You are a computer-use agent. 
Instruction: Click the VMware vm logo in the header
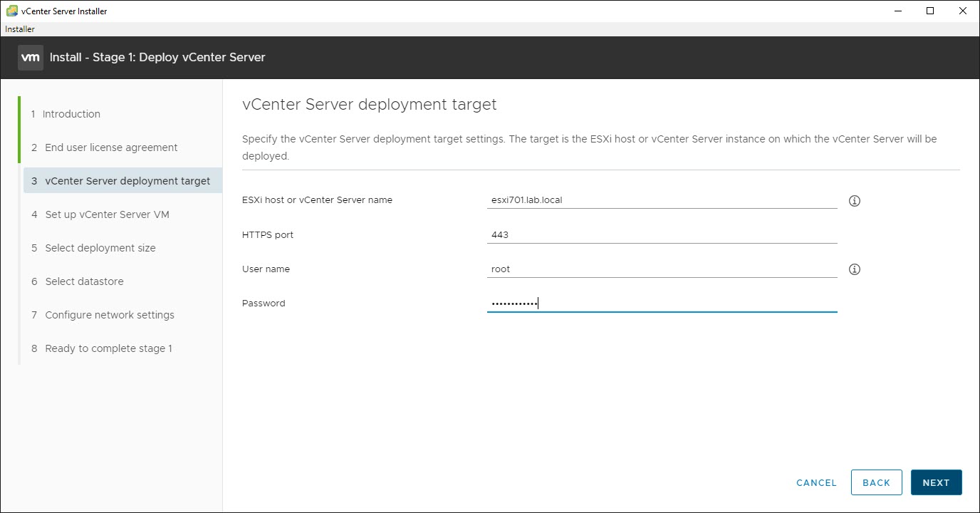30,57
